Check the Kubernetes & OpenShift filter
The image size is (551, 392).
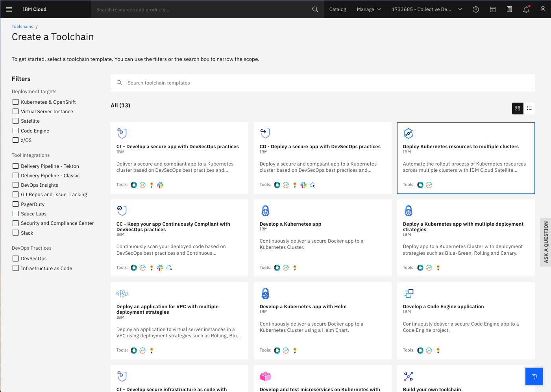coord(16,102)
